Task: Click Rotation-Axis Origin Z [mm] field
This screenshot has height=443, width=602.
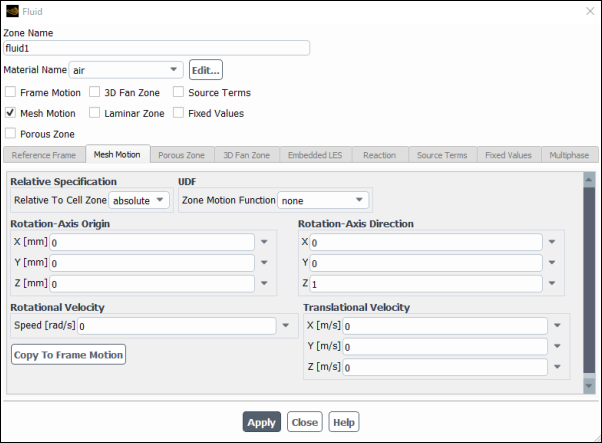Action: pyautogui.click(x=152, y=284)
